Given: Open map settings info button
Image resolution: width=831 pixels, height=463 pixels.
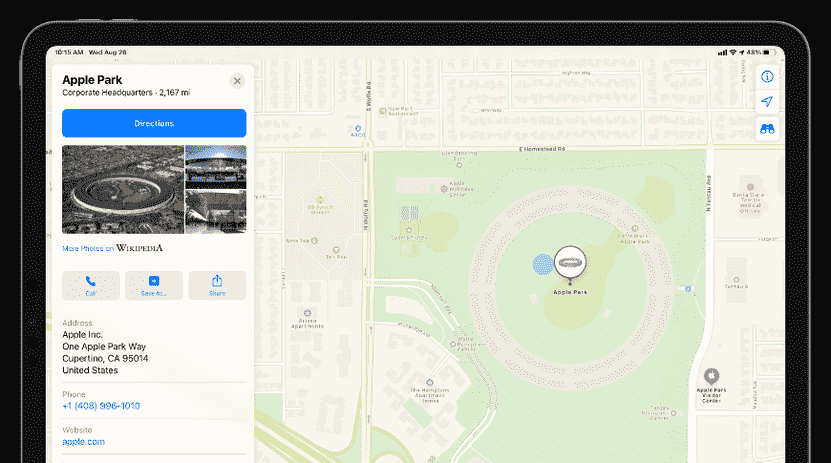Looking at the screenshot, I should pyautogui.click(x=767, y=76).
